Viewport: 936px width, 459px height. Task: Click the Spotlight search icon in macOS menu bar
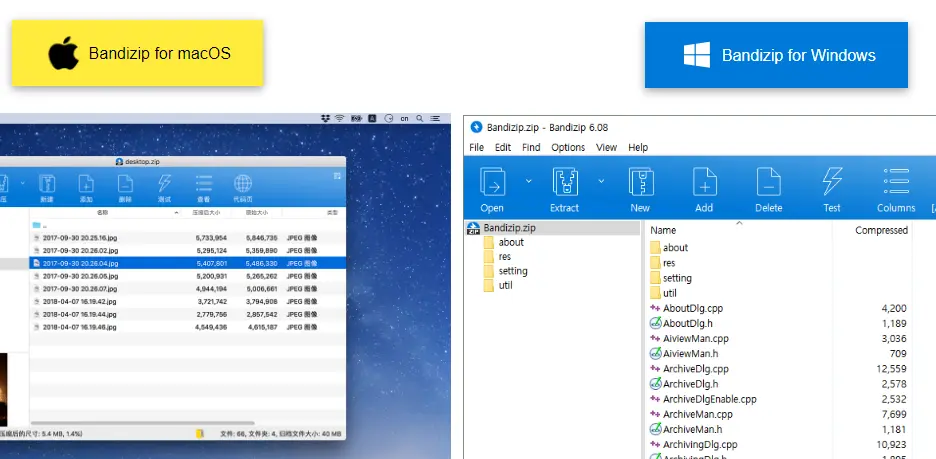coord(420,118)
